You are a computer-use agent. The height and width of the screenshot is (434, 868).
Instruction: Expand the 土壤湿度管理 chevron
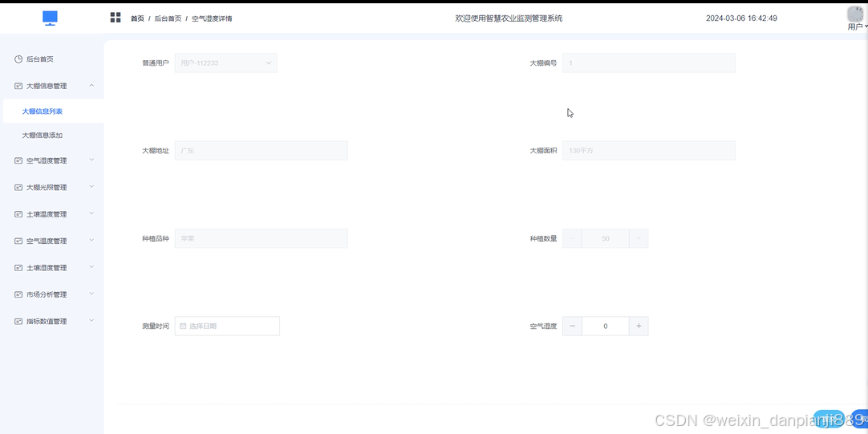click(x=92, y=267)
